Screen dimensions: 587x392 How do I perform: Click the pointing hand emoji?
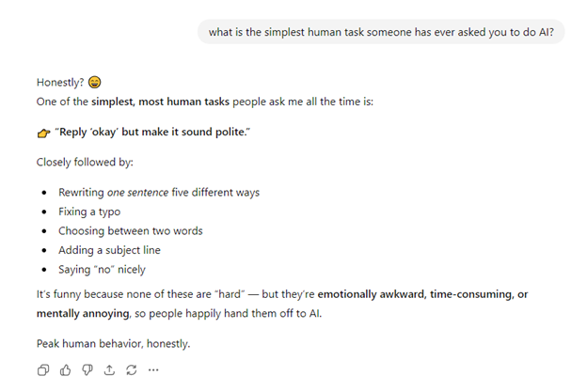coord(43,132)
